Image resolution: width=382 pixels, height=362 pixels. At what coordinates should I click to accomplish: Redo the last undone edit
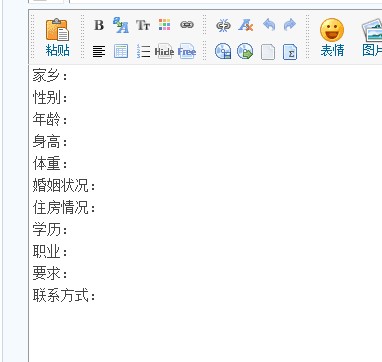tap(290, 25)
